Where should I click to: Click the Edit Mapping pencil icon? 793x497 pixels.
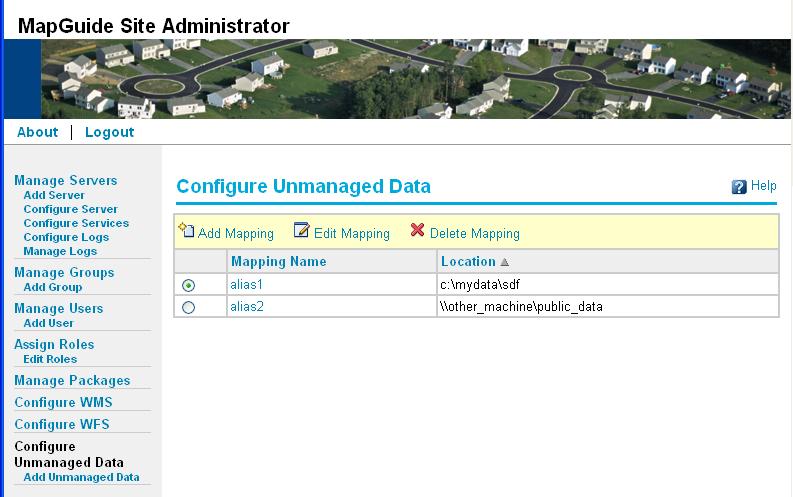pos(302,231)
